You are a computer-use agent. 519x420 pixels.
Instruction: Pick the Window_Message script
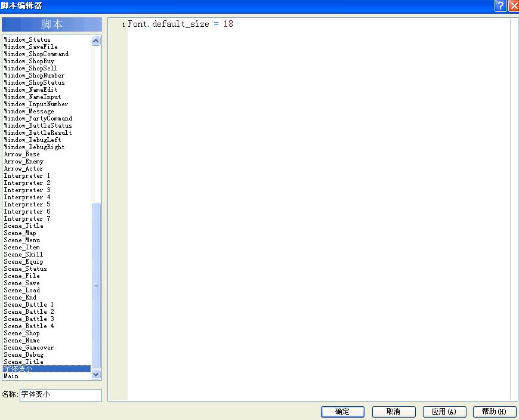click(x=47, y=111)
